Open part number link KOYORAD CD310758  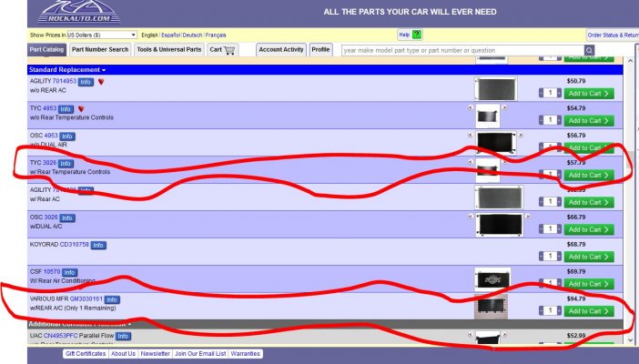click(x=74, y=245)
